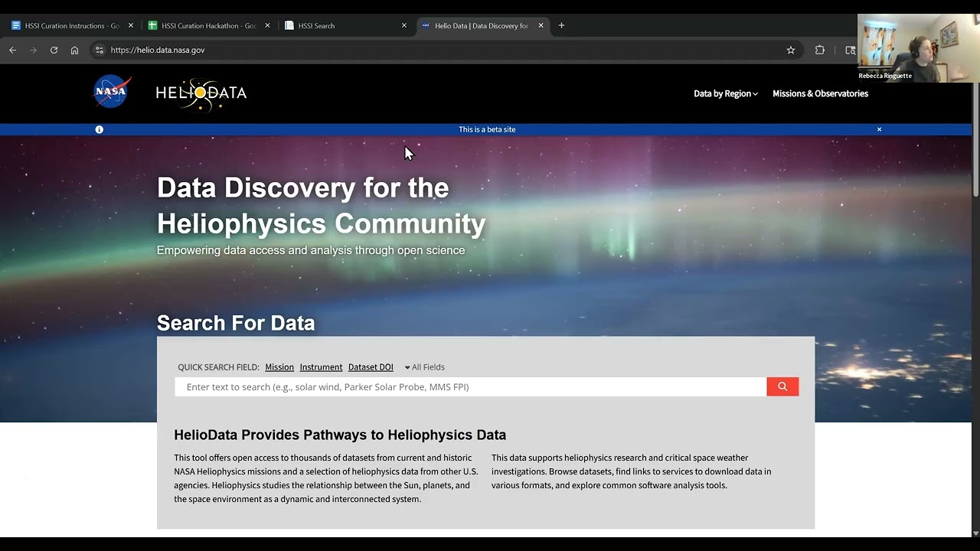Open Missions & Observatories page
This screenshot has height=551, width=980.
click(820, 93)
